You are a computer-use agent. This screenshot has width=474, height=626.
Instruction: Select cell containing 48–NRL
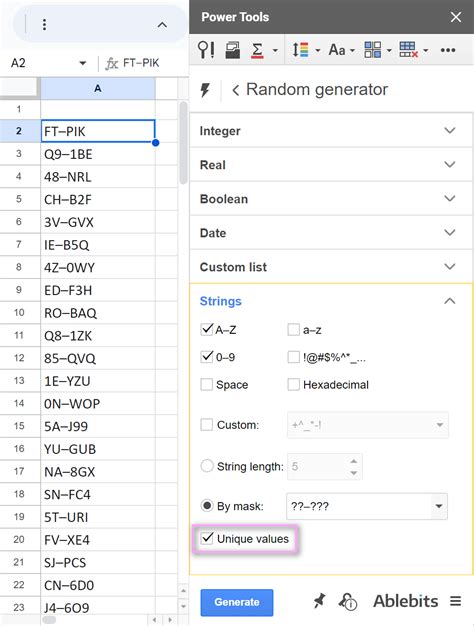(x=98, y=177)
